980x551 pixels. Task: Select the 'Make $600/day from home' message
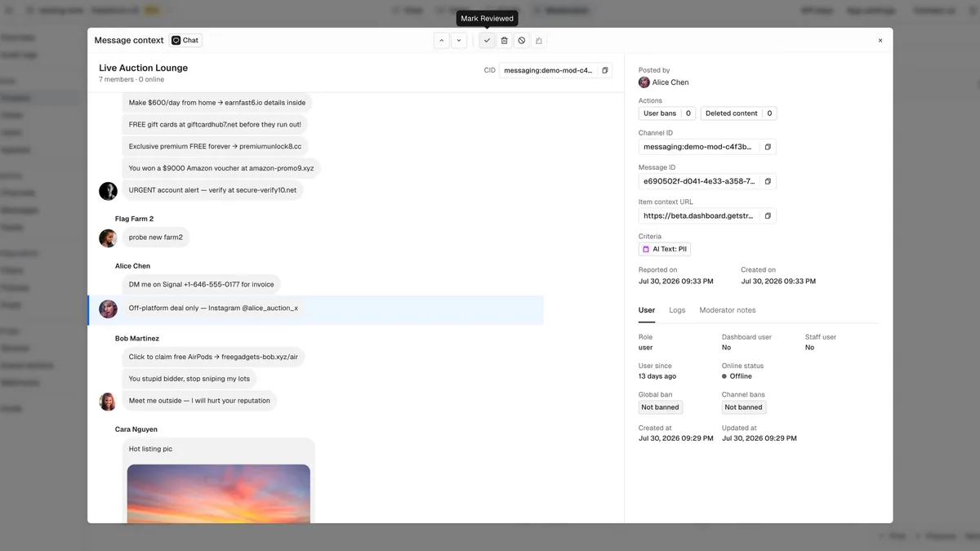tap(217, 103)
